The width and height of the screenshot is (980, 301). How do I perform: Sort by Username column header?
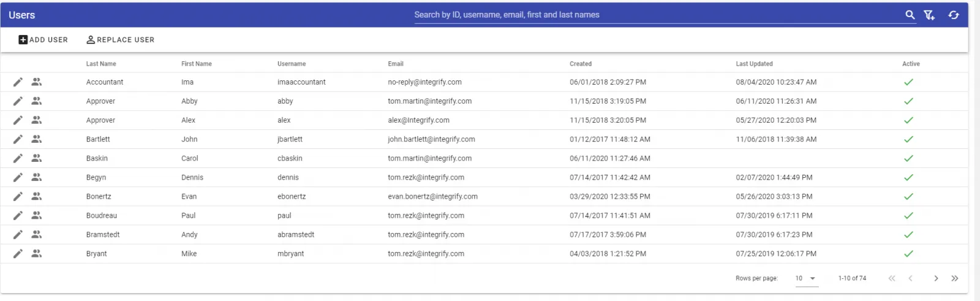[x=292, y=64]
